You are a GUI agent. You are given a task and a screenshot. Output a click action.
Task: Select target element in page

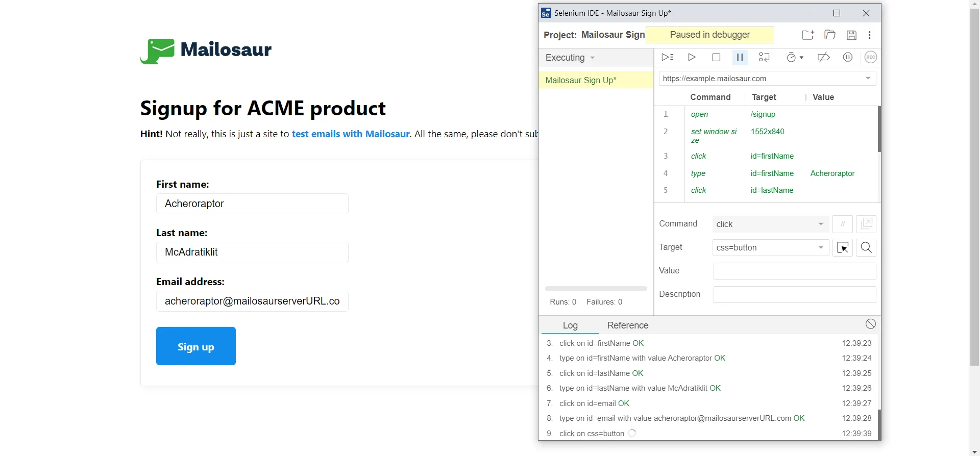(843, 247)
